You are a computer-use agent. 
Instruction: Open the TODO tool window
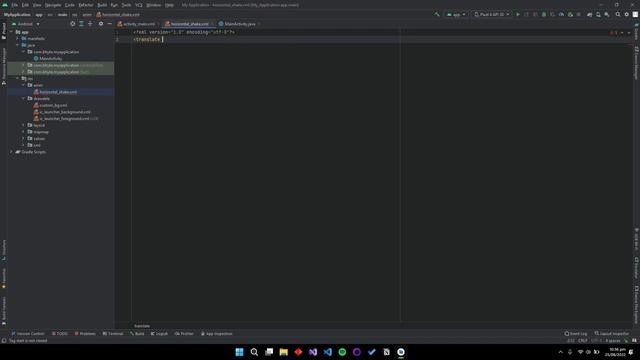[x=60, y=333]
